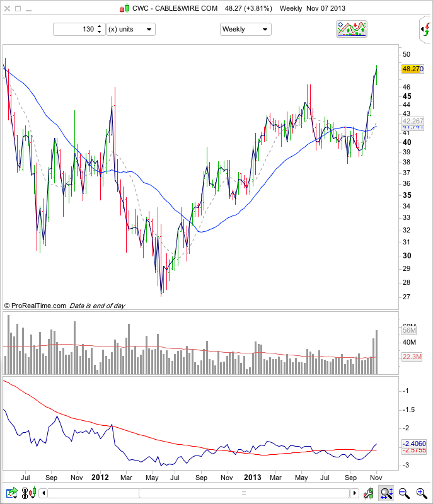Click the CWC - CABLE&WIRE COM title
The width and height of the screenshot is (433, 504).
175,8
